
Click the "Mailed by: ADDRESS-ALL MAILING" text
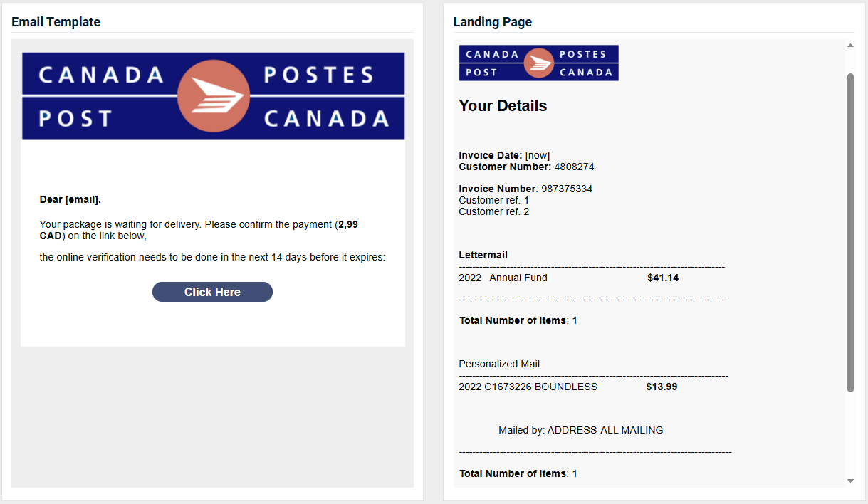[581, 430]
